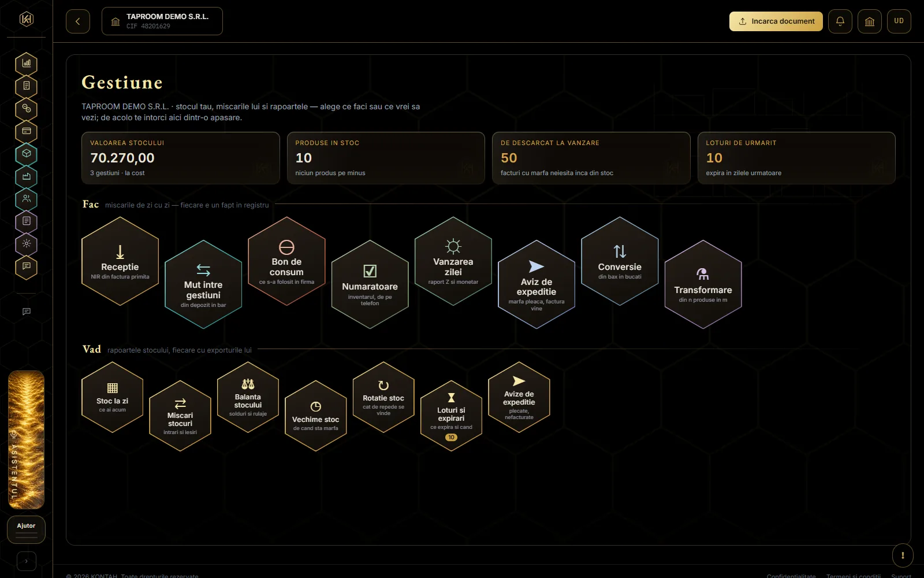The image size is (924, 578).
Task: Open TAPROOM DEMO S.R.L. company selector
Action: [162, 21]
